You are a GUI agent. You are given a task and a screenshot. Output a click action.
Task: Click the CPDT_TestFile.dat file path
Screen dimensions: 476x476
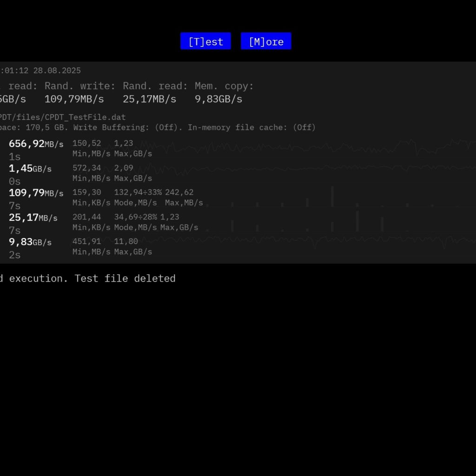63,117
